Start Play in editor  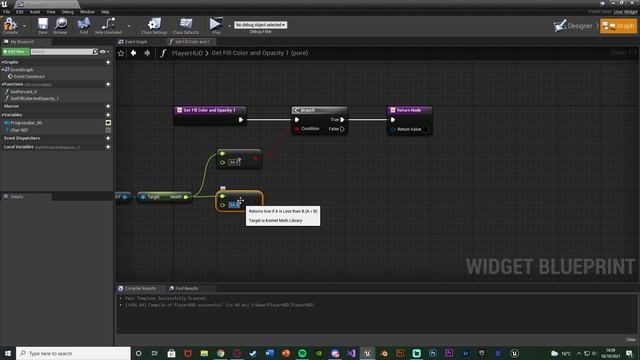tap(216, 25)
